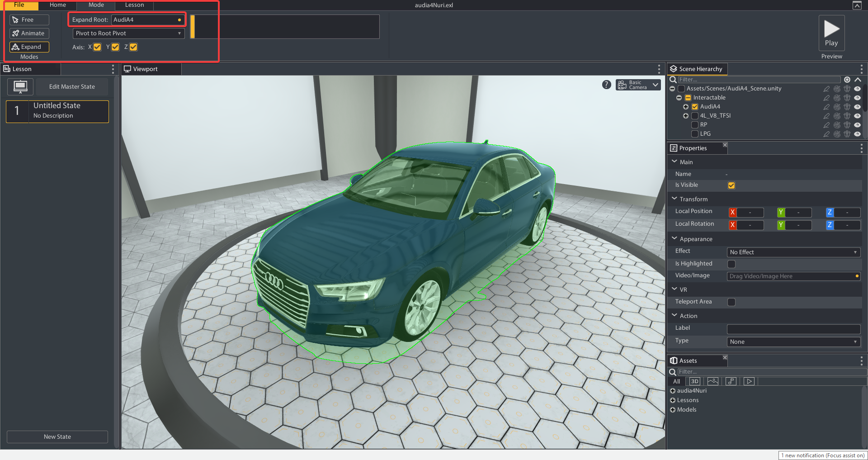This screenshot has height=460, width=868.
Task: Check the LPG checkbox in hierarchy
Action: pos(695,134)
